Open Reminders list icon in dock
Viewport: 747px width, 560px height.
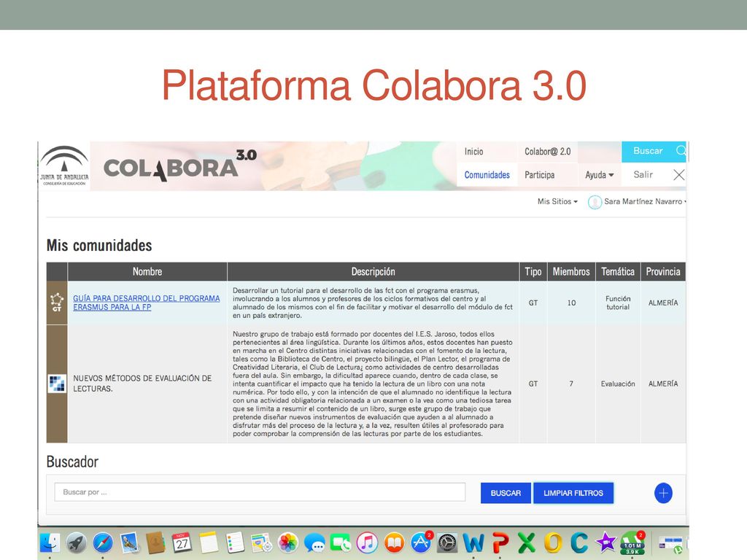(x=235, y=542)
